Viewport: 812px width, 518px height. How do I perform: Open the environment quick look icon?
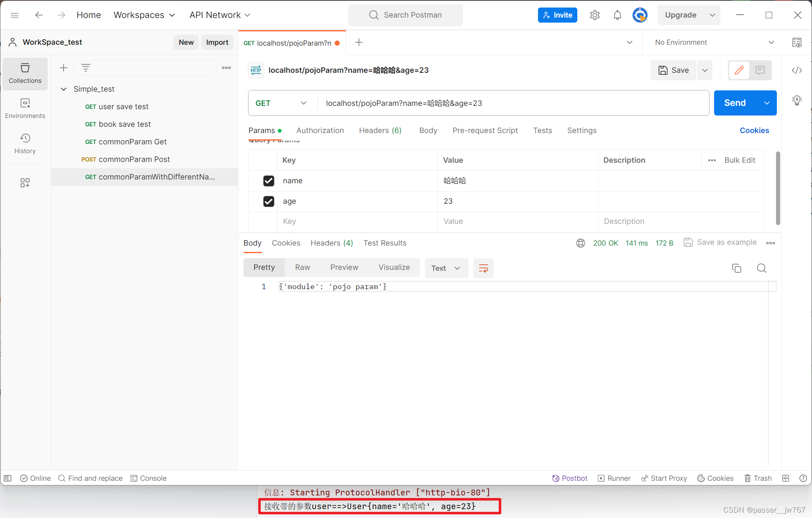(x=797, y=42)
